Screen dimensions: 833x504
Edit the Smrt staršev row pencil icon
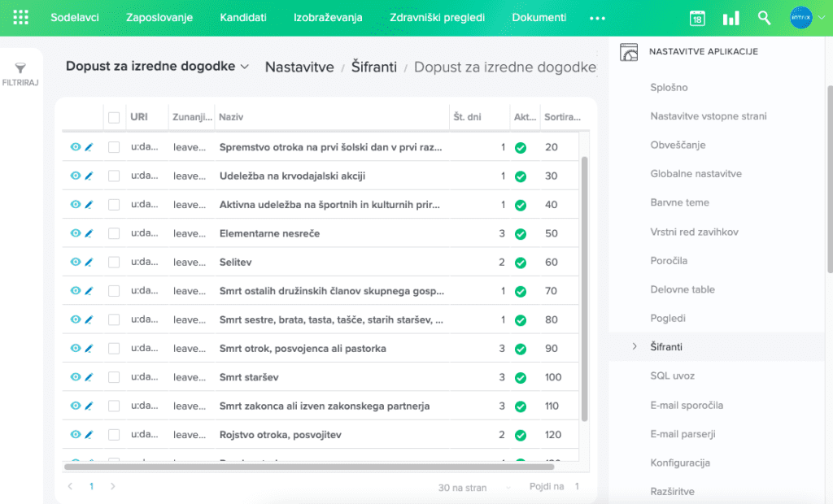tap(89, 377)
